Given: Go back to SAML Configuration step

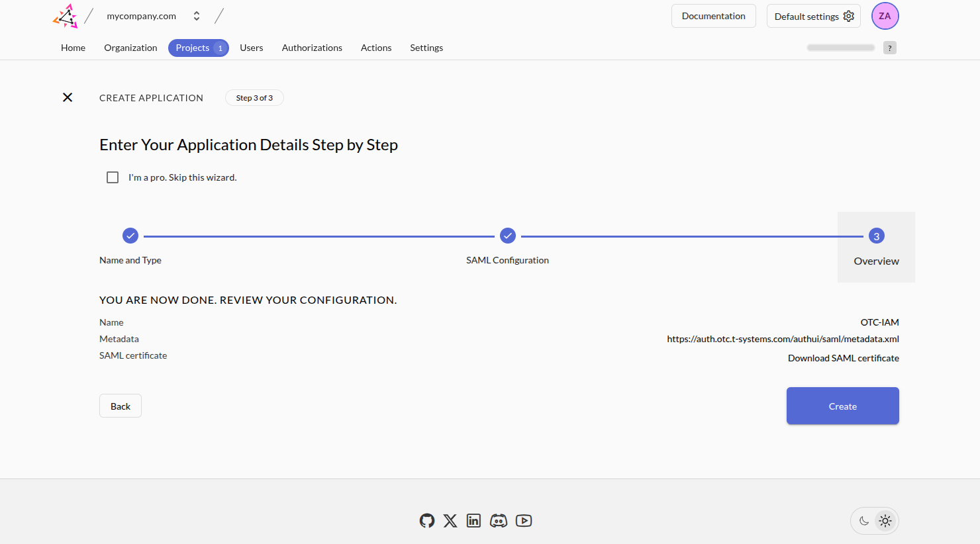Looking at the screenshot, I should (507, 236).
